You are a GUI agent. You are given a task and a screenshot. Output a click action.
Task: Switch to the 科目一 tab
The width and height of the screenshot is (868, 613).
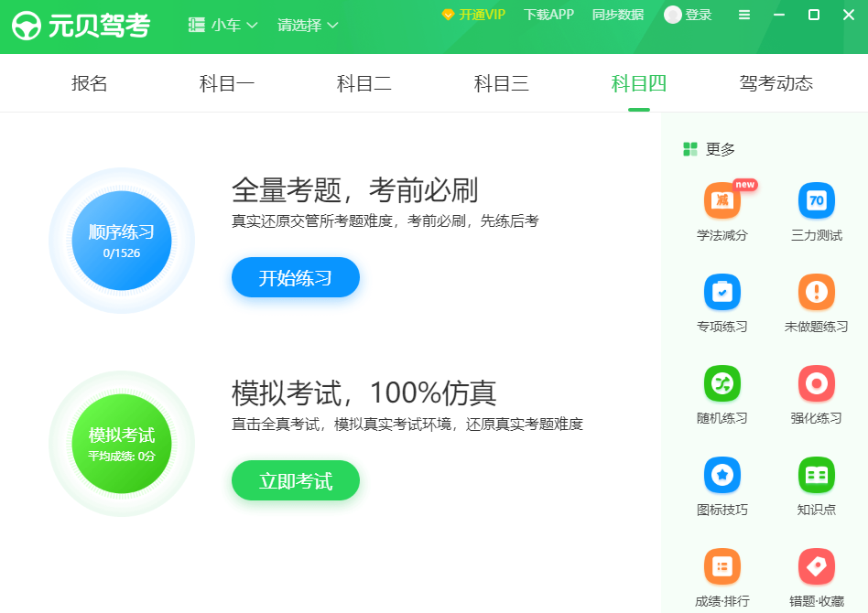pos(227,83)
